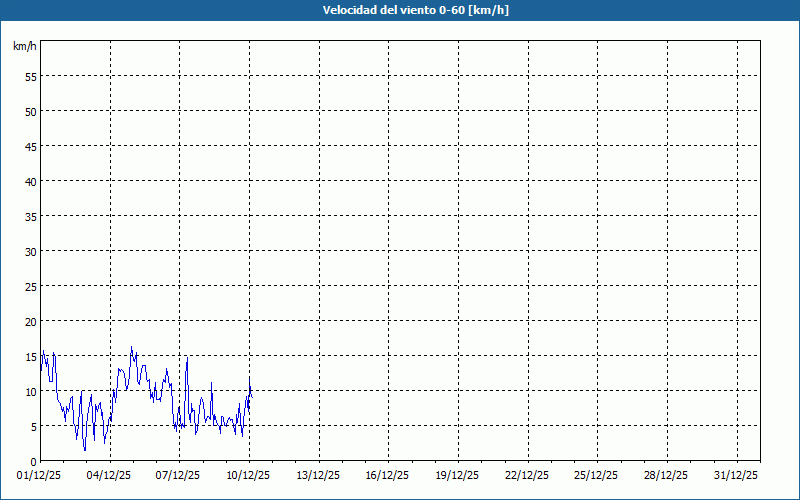Click the chart title 'Velocidad del viento 0-60 [km/h]'

point(415,10)
